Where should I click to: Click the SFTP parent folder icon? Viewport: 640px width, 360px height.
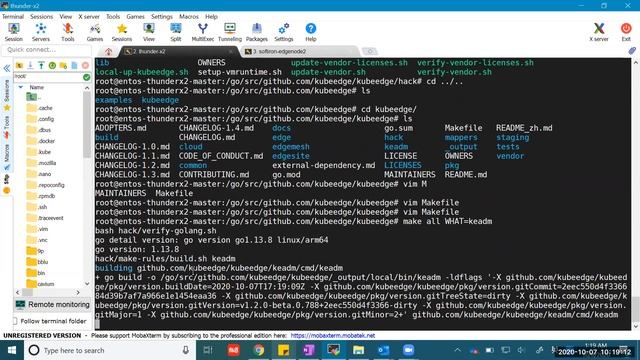[x=19, y=65]
